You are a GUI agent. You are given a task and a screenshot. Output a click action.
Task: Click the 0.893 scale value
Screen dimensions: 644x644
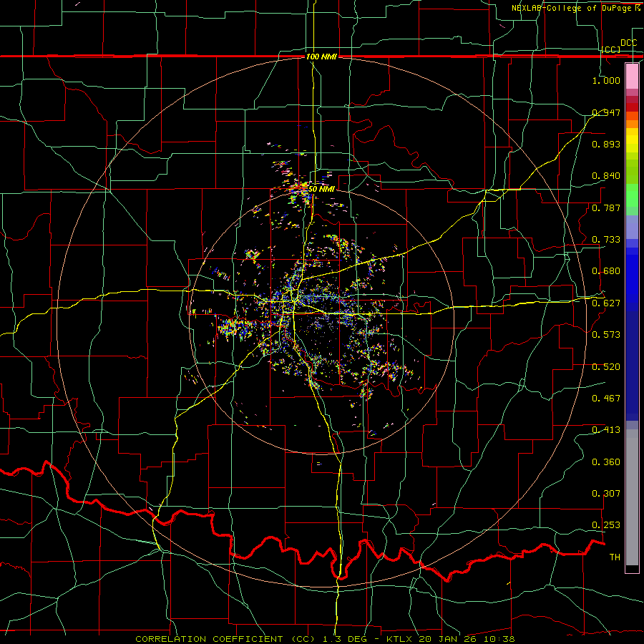pos(606,144)
